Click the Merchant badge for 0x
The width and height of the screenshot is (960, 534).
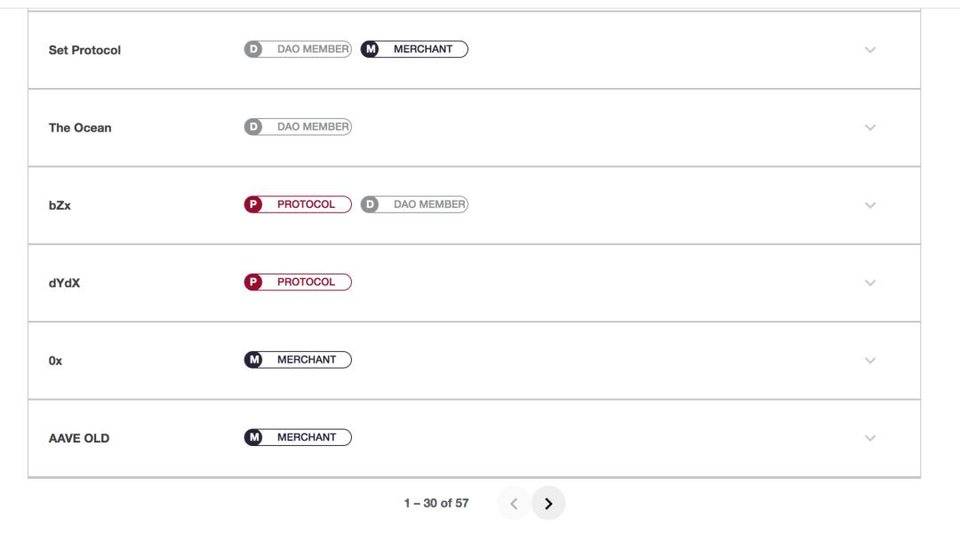tap(298, 360)
